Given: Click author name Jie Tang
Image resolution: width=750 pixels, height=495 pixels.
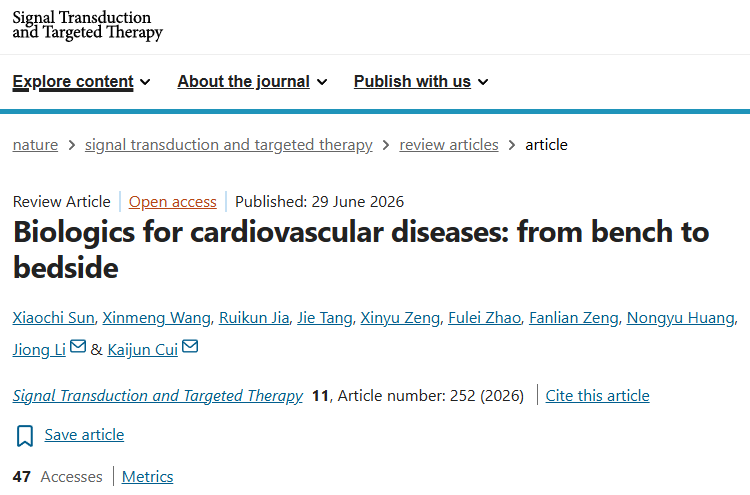Looking at the screenshot, I should (x=325, y=318).
